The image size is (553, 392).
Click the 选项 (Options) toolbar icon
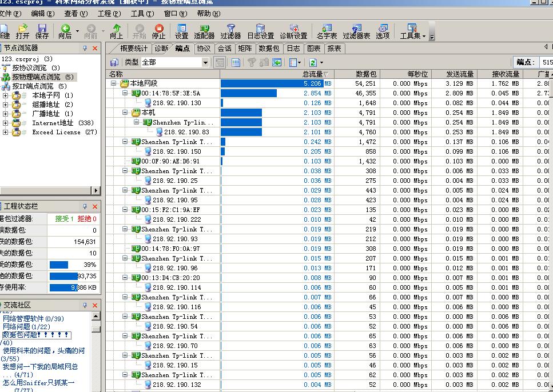(383, 31)
